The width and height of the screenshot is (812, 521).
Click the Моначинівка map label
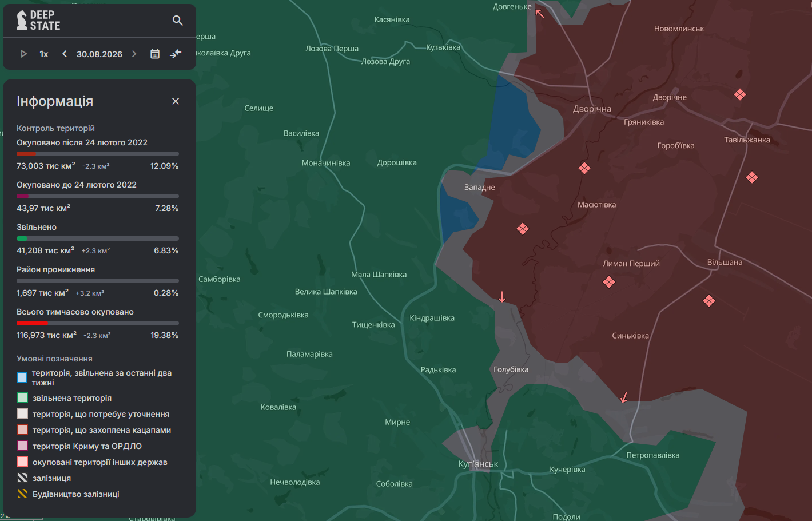pyautogui.click(x=326, y=163)
